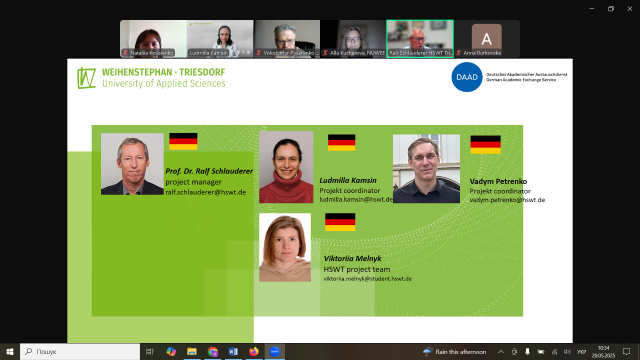Open the battery status tray icon

click(541, 351)
